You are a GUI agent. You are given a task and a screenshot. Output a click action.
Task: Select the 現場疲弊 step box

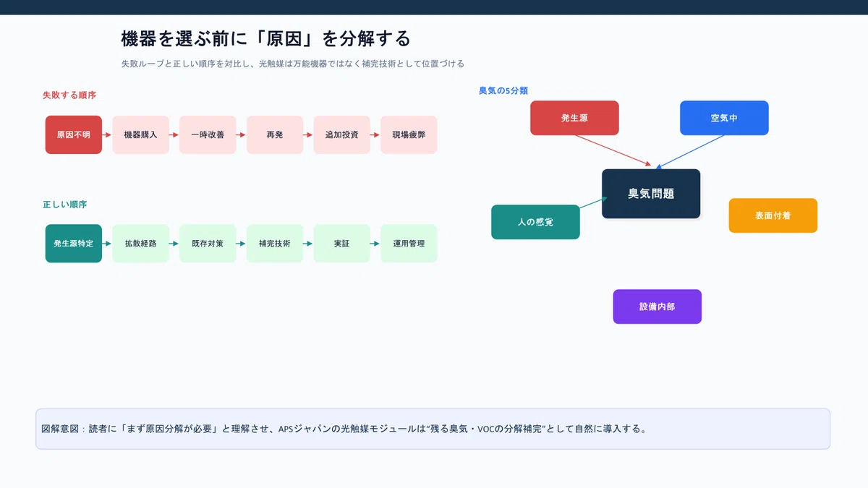tap(409, 134)
